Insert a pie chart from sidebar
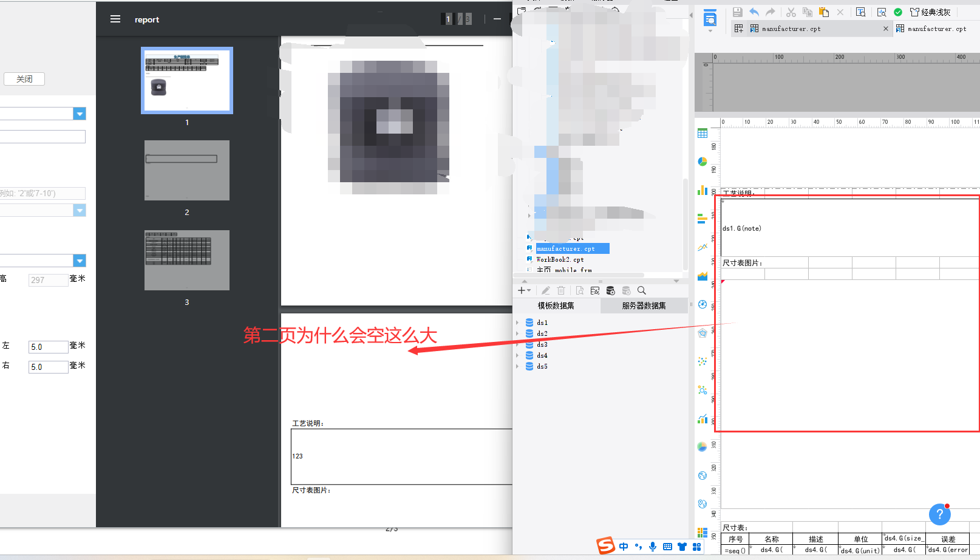 [x=703, y=162]
